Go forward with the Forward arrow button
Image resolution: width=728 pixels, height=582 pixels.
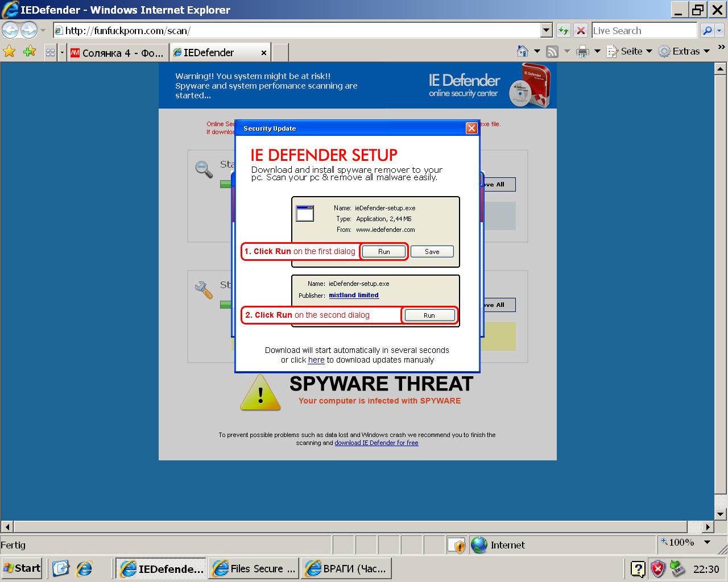point(28,30)
